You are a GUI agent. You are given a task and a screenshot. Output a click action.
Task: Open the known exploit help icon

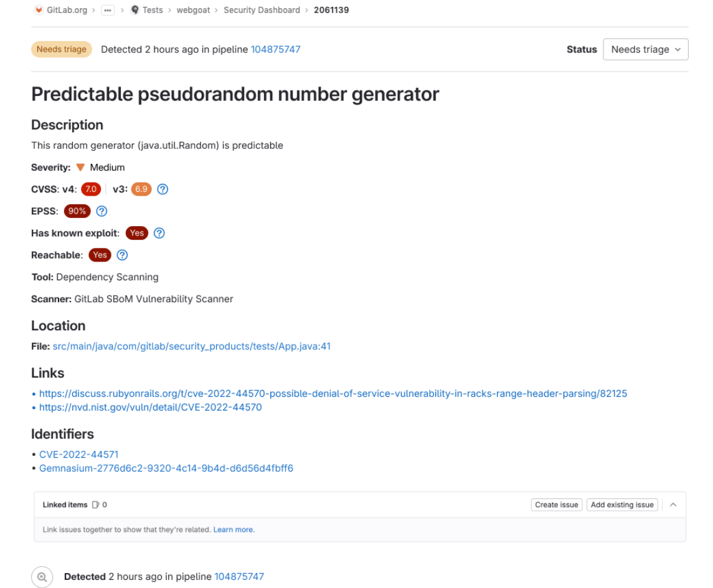point(159,233)
